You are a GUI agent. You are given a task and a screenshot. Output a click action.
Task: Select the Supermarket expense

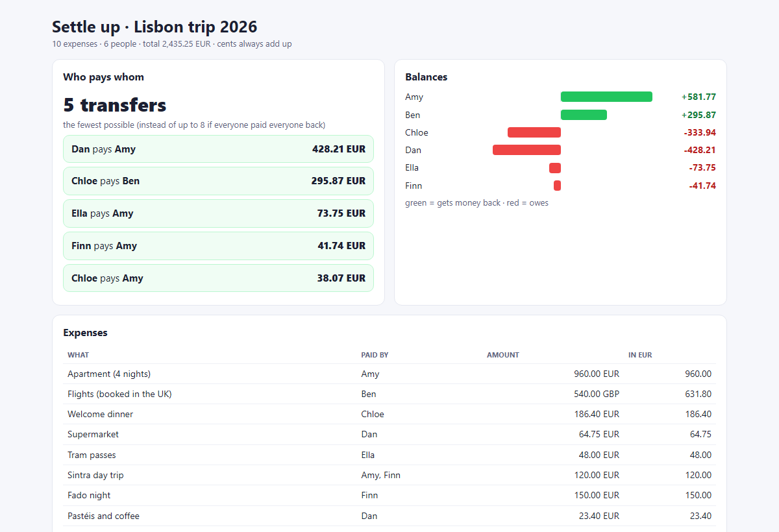point(389,434)
